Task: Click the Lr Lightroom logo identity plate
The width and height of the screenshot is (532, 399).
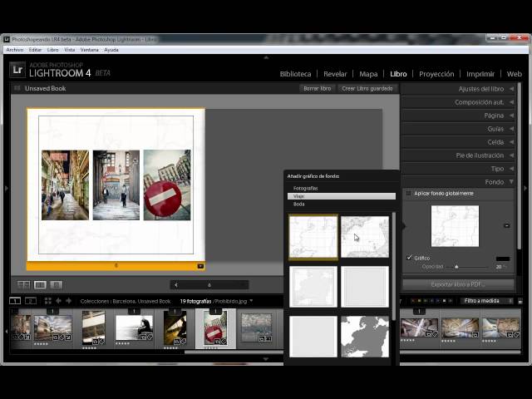Action: 17,70
